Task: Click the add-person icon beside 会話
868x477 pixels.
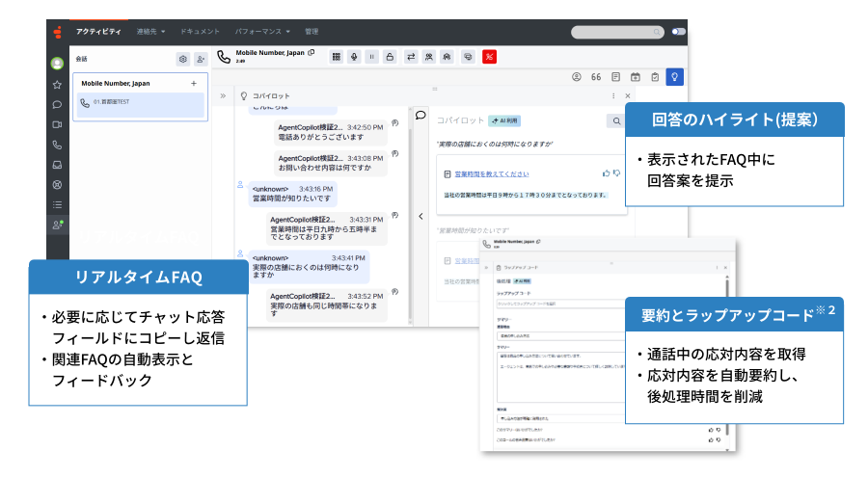Action: (201, 59)
